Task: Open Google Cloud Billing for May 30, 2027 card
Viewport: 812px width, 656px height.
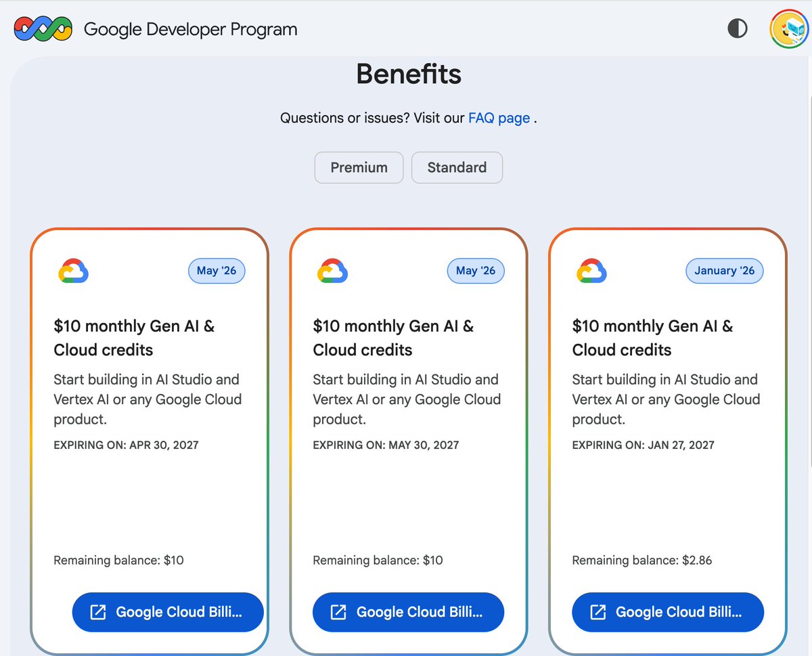Action: coord(408,612)
